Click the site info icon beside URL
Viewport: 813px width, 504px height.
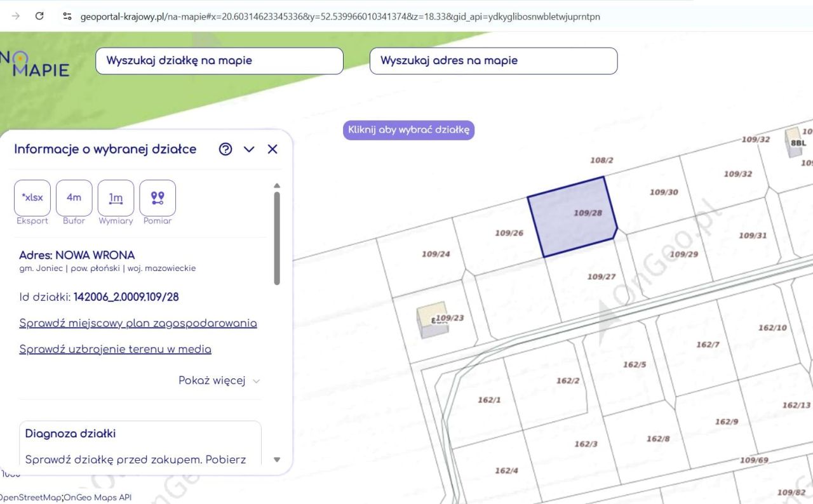(67, 17)
